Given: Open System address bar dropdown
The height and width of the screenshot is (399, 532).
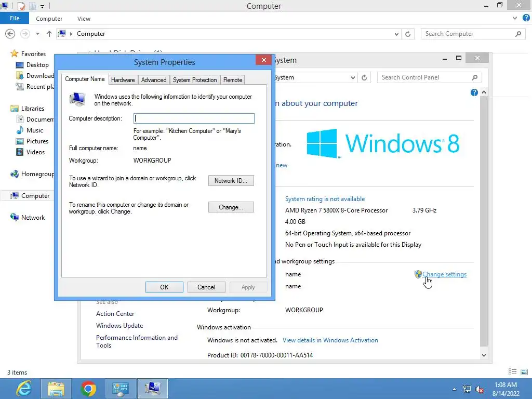Looking at the screenshot, I should (x=353, y=78).
